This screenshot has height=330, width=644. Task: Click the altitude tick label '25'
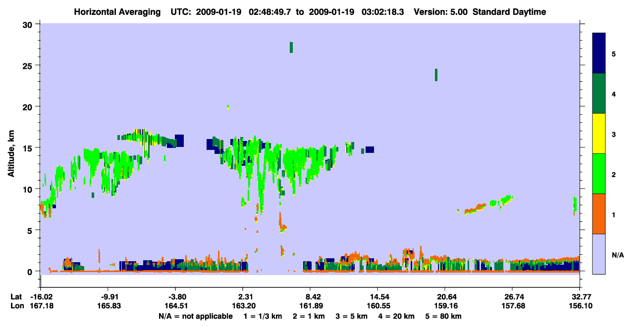coord(28,65)
